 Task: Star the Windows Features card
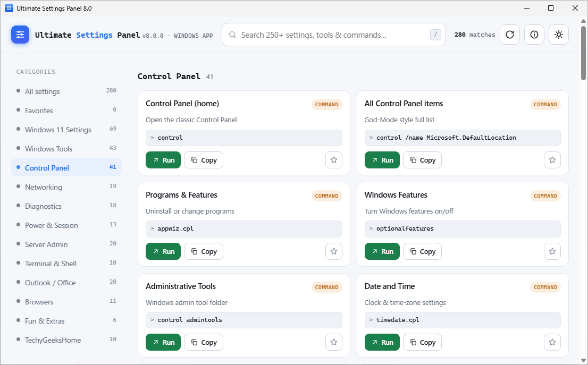(x=552, y=251)
